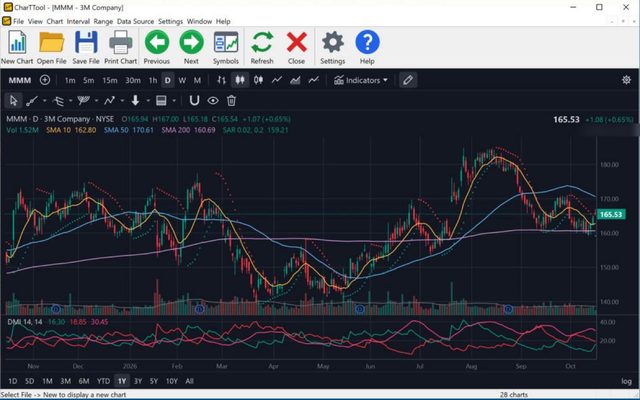
Task: Go to the Next chart
Action: point(191,42)
